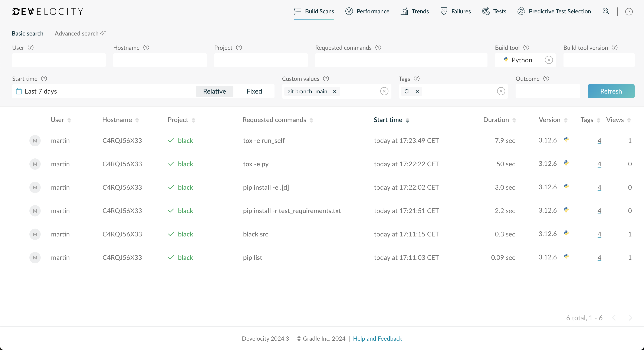This screenshot has width=644, height=350.
Task: Remove the CI tag chip
Action: (417, 91)
